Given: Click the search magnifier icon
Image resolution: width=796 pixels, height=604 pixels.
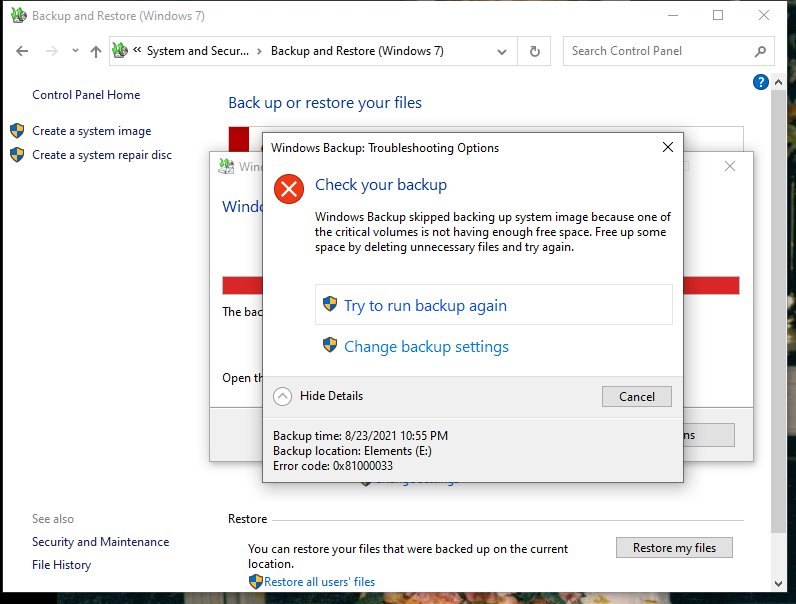Looking at the screenshot, I should tap(760, 51).
